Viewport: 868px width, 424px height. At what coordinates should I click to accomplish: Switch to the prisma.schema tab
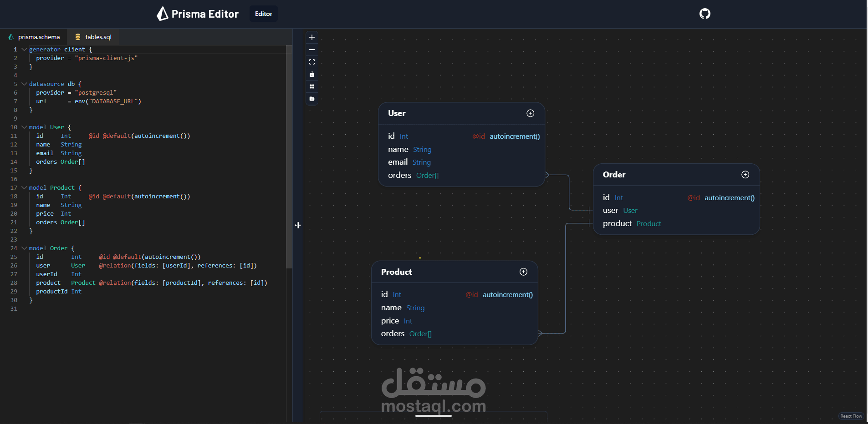34,37
